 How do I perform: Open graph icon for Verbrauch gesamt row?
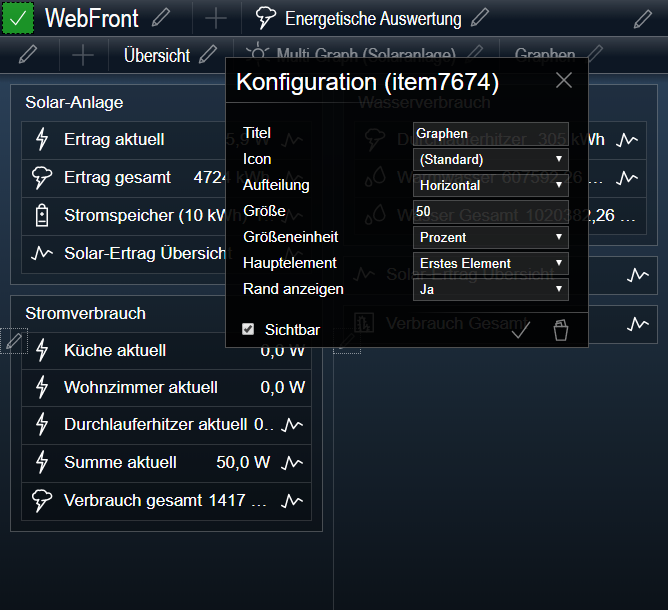click(x=292, y=500)
